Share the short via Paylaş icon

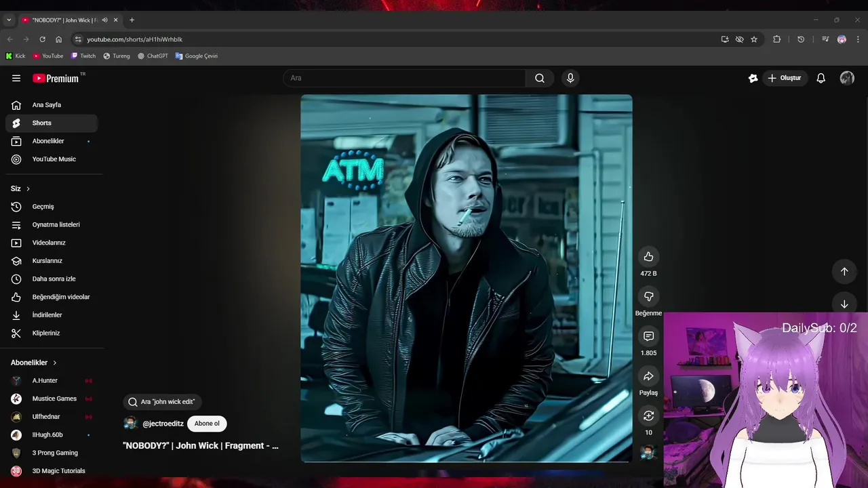648,376
